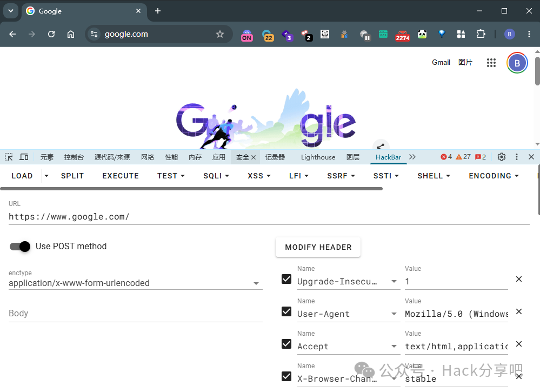Click the URL input field
The height and width of the screenshot is (392, 540).
coord(269,217)
